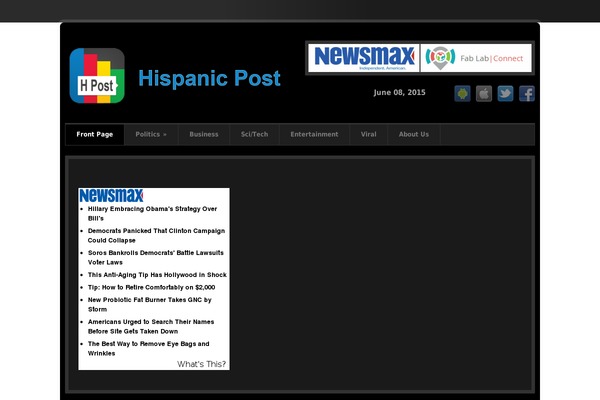This screenshot has height=400, width=600.
Task: Open the Business section
Action: tap(204, 134)
